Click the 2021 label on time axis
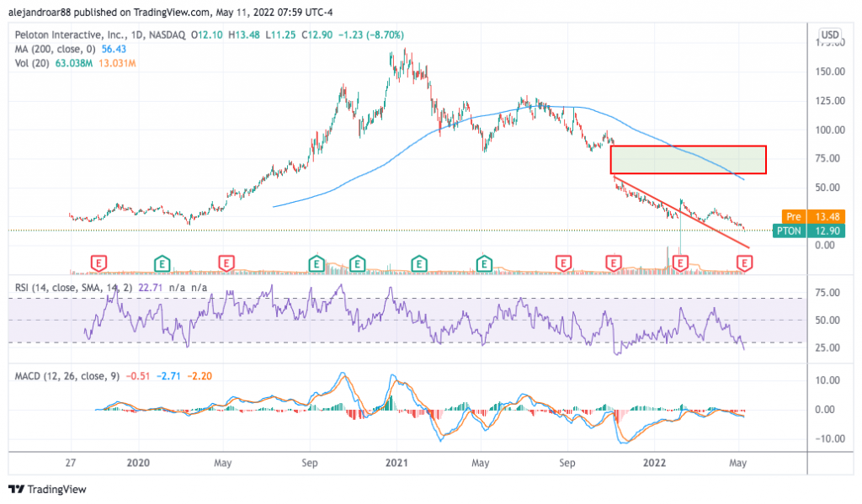 pyautogui.click(x=396, y=463)
